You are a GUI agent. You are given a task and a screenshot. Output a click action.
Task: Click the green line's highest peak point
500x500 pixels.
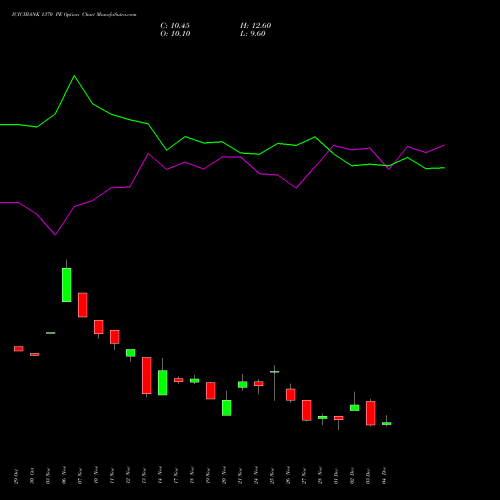pos(74,76)
